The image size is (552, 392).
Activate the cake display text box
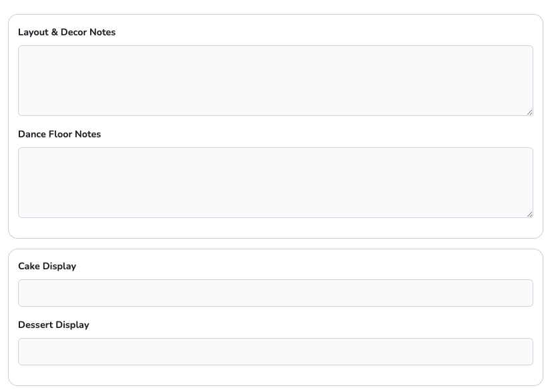200,293
